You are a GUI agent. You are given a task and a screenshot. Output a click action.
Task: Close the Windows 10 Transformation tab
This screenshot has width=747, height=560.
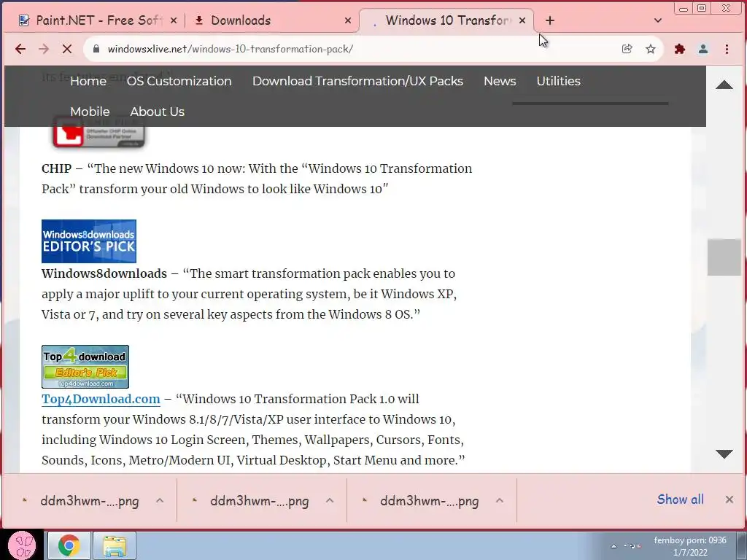(522, 20)
